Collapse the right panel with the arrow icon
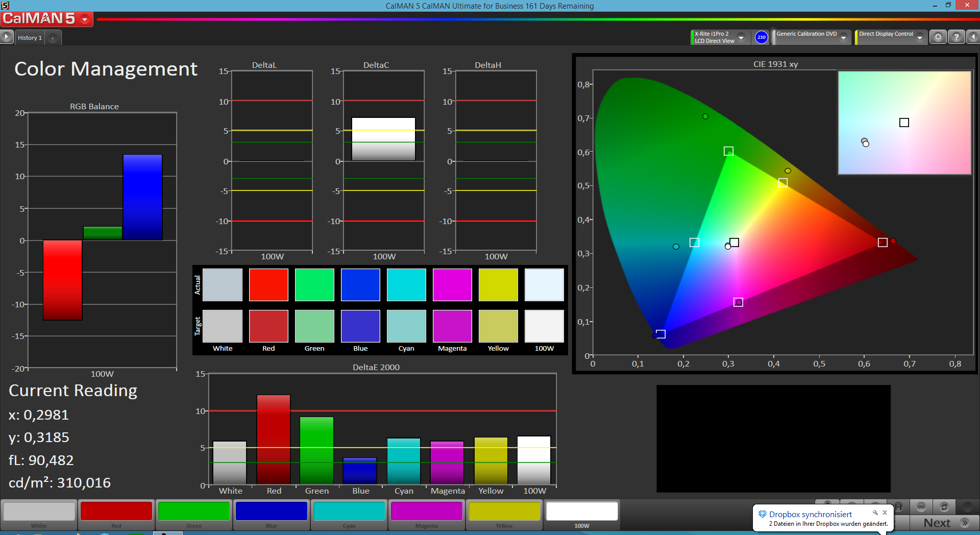This screenshot has width=980, height=535. (x=973, y=37)
